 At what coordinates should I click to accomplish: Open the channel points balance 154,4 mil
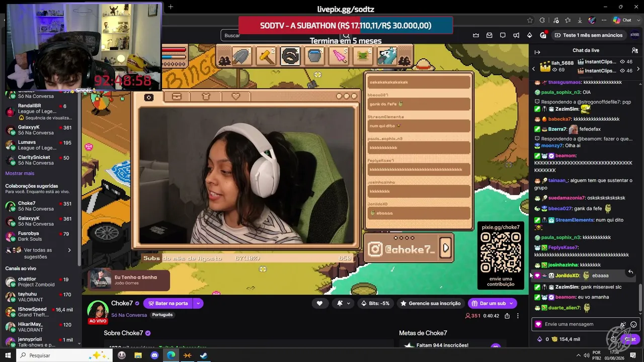point(566,339)
